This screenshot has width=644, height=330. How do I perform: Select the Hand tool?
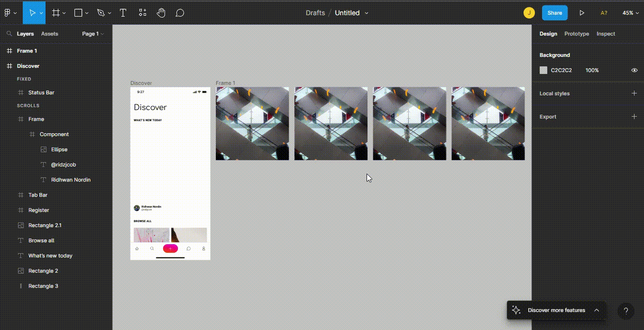161,13
